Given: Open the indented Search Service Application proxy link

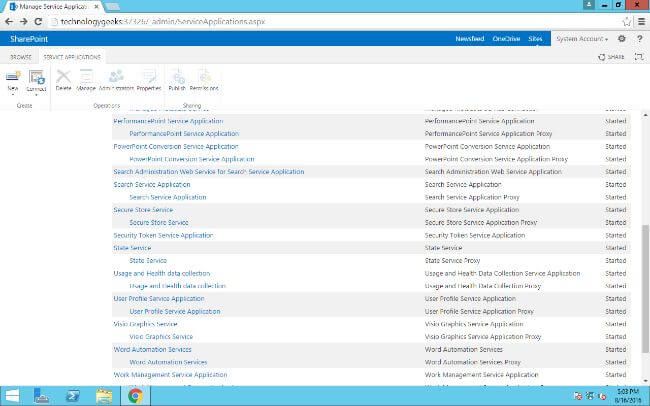Looking at the screenshot, I should tap(167, 197).
